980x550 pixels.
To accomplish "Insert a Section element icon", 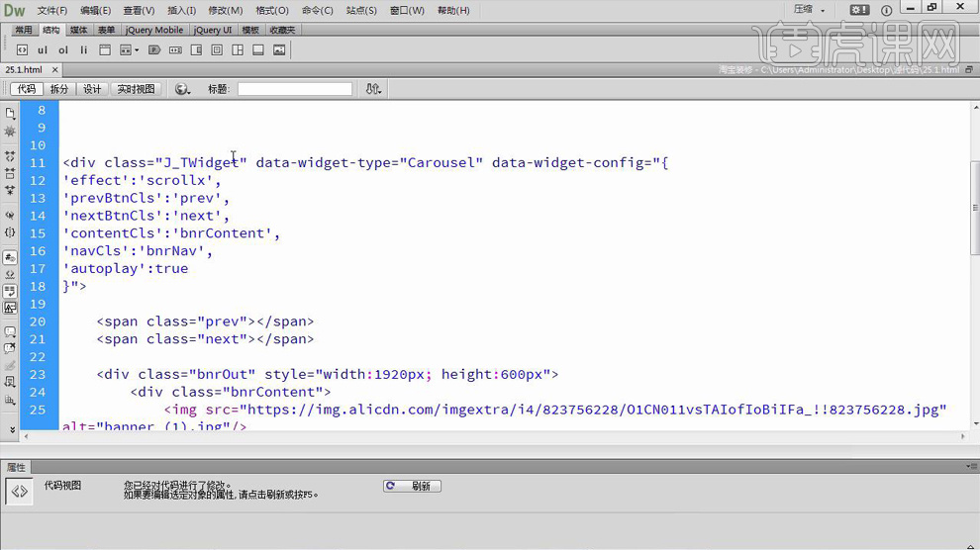I will (238, 49).
